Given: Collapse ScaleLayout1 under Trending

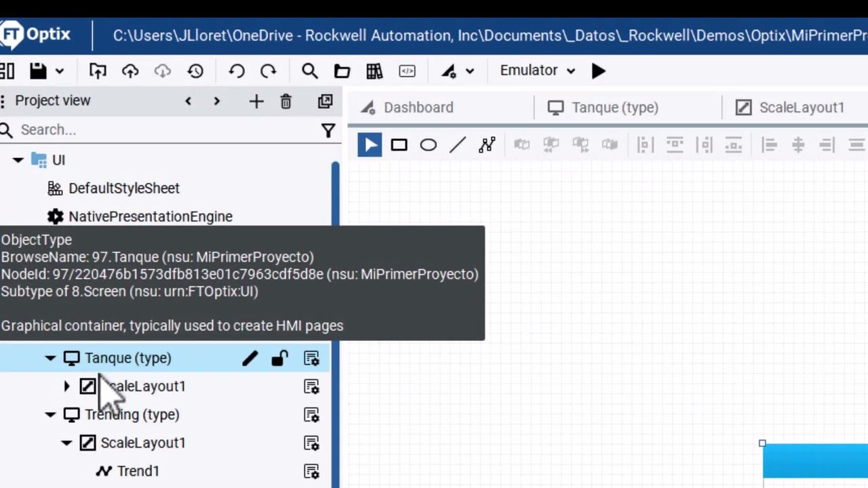Looking at the screenshot, I should (66, 443).
